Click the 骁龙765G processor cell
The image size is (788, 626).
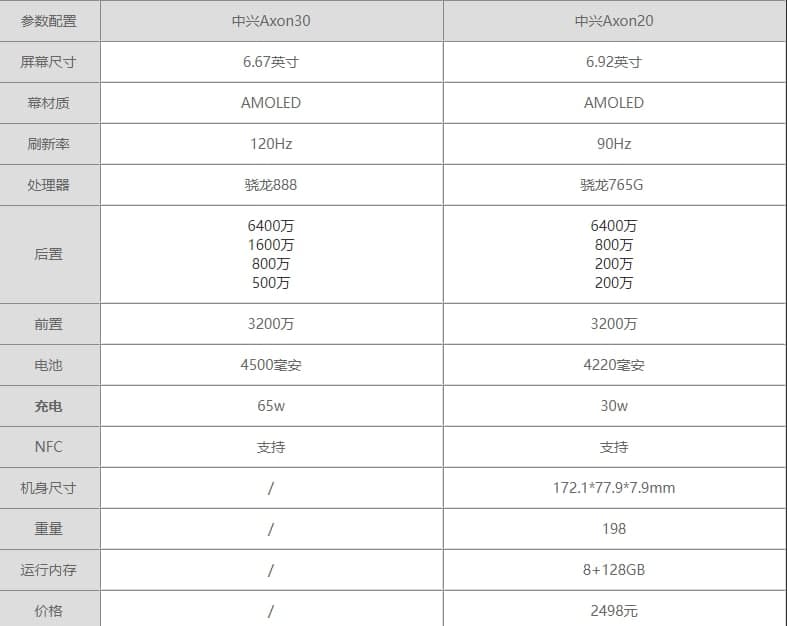(x=614, y=185)
